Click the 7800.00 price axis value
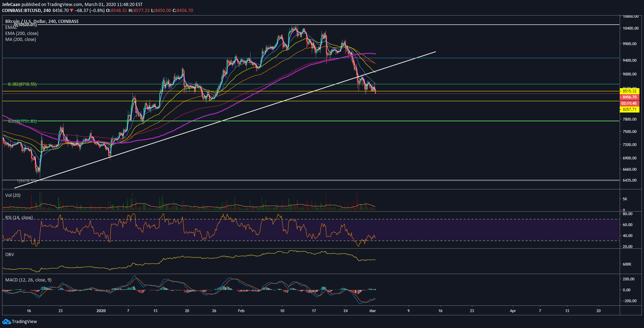 tap(630, 119)
